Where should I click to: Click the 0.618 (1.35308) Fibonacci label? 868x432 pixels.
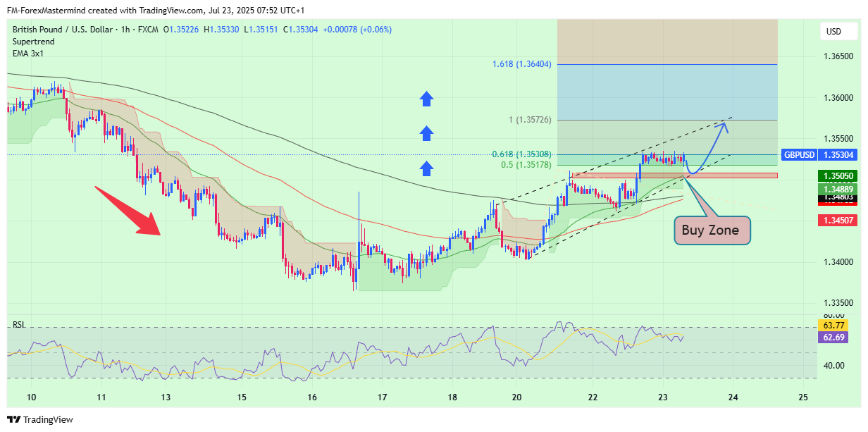(x=522, y=154)
